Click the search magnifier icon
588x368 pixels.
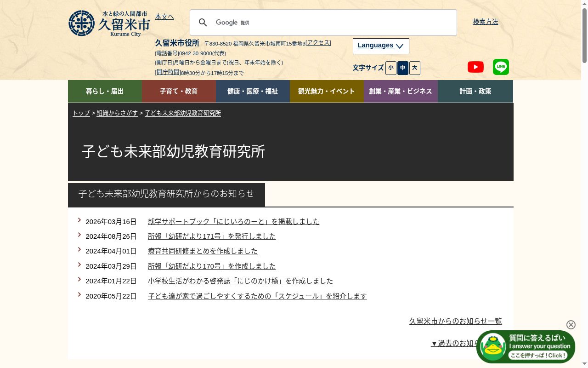pos(203,23)
